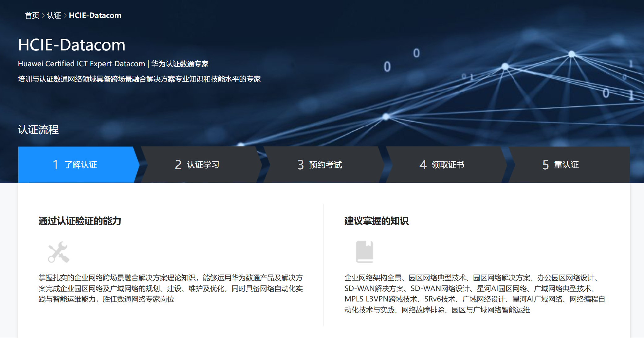This screenshot has width=644, height=338.
Task: Click the paragraph starting 掌握扎实的企业网络
Action: (171, 288)
